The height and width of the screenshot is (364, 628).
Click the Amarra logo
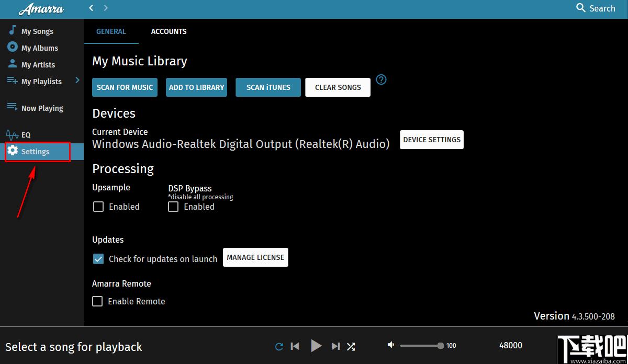point(41,9)
